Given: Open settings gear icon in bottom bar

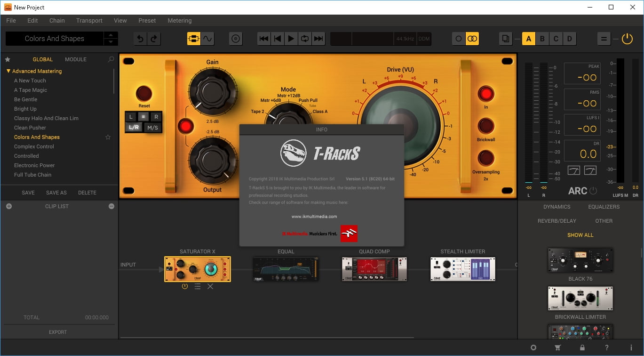Looking at the screenshot, I should (x=533, y=348).
